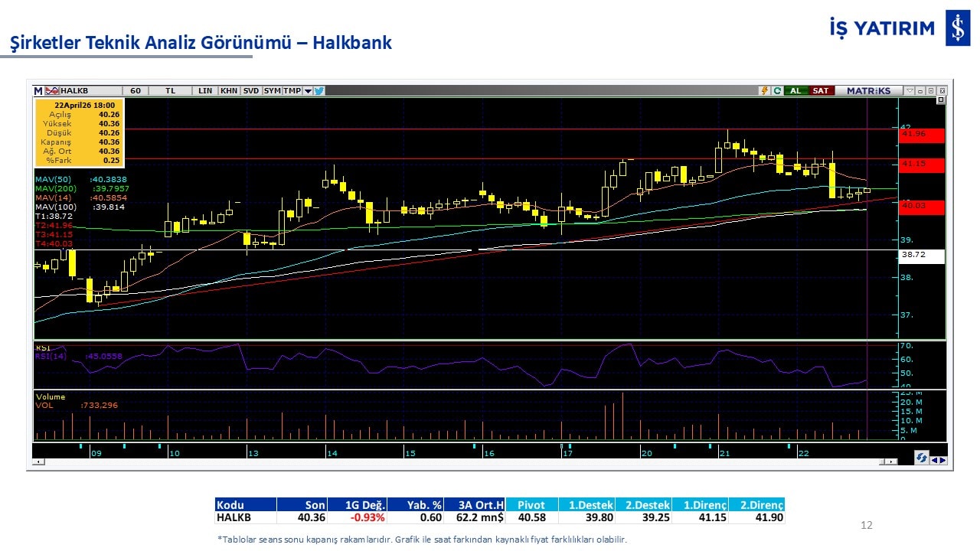The image size is (980, 551).
Task: Click the small square icon at chart corner
Action: pyautogui.click(x=941, y=100)
